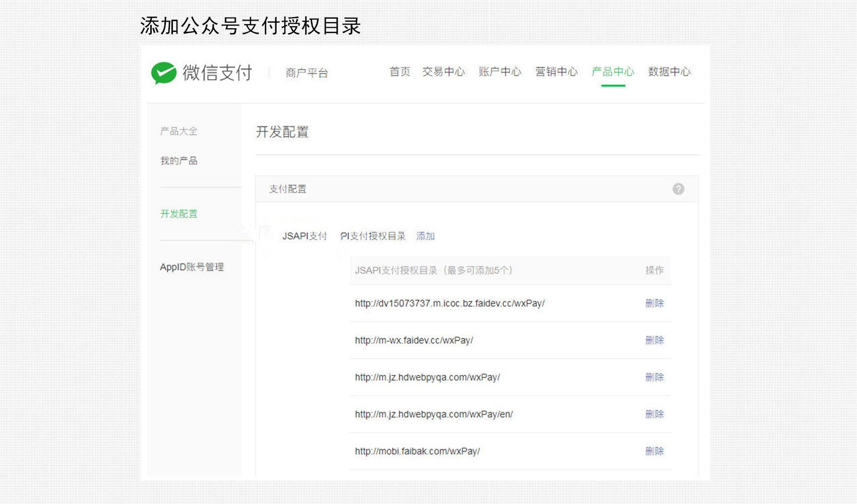
Task: Open the 数据中心 navigation tab
Action: coord(669,72)
